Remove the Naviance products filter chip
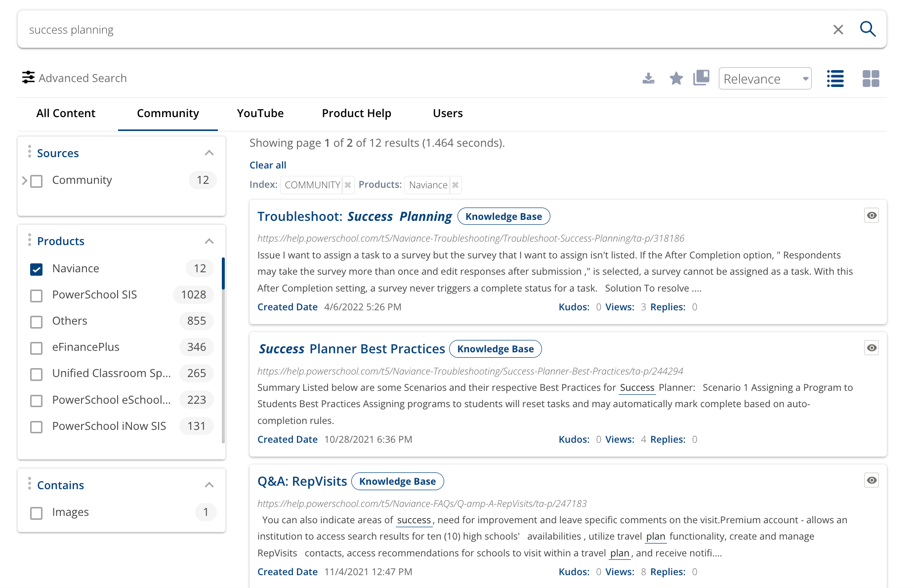 455,185
